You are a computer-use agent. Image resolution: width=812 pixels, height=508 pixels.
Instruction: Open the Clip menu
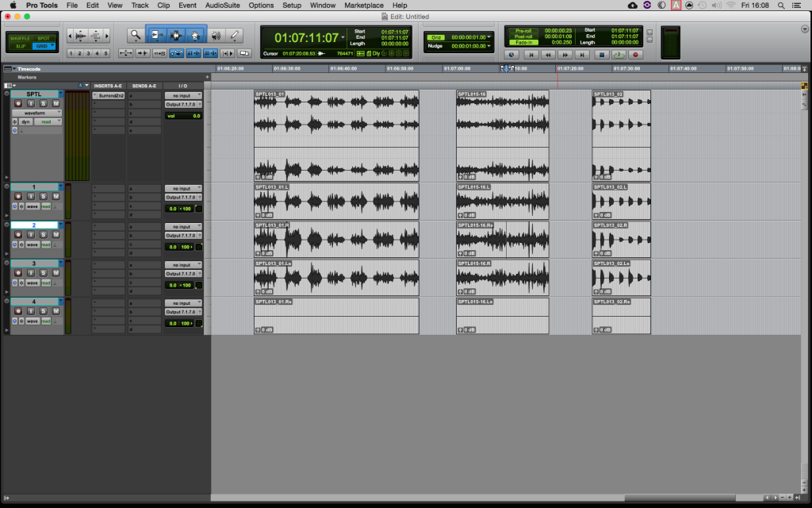pos(163,6)
